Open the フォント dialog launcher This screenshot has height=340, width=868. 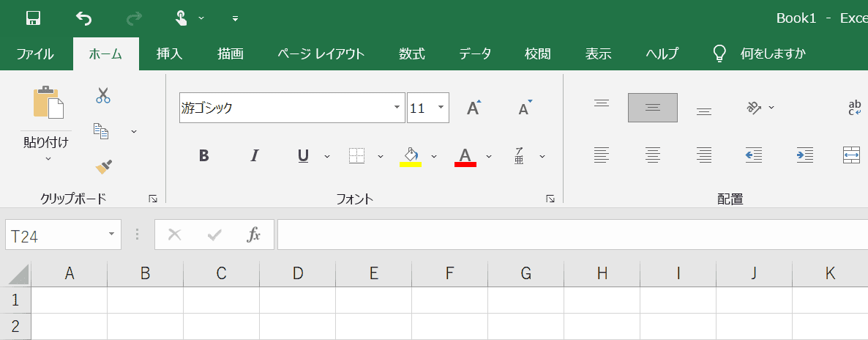550,199
